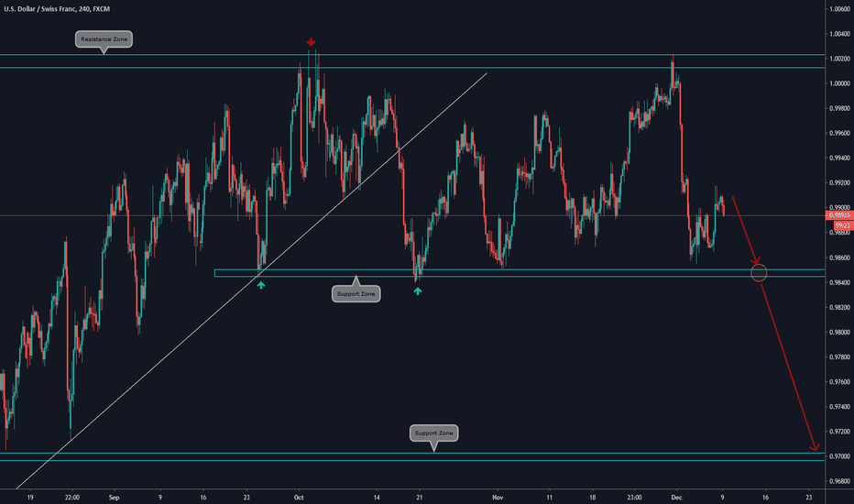The width and height of the screenshot is (854, 504).
Task: Click the red arrowhead pointing at the 0.9700 zone
Action: (814, 448)
